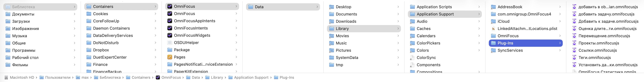Open the Data folder in column view
Screen dimensions: 644x82
(x=259, y=7)
